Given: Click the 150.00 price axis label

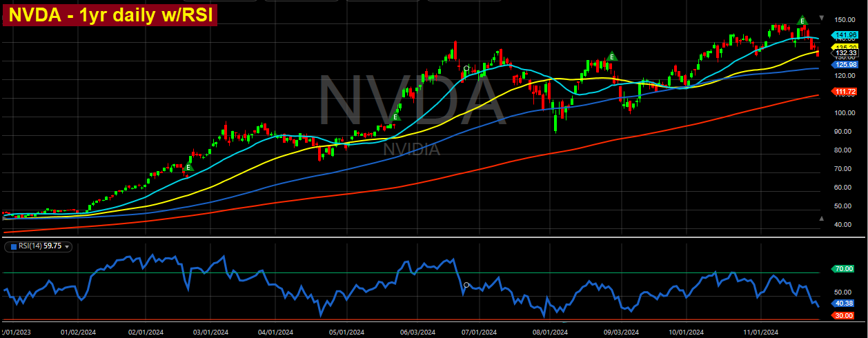Looking at the screenshot, I should 845,19.
